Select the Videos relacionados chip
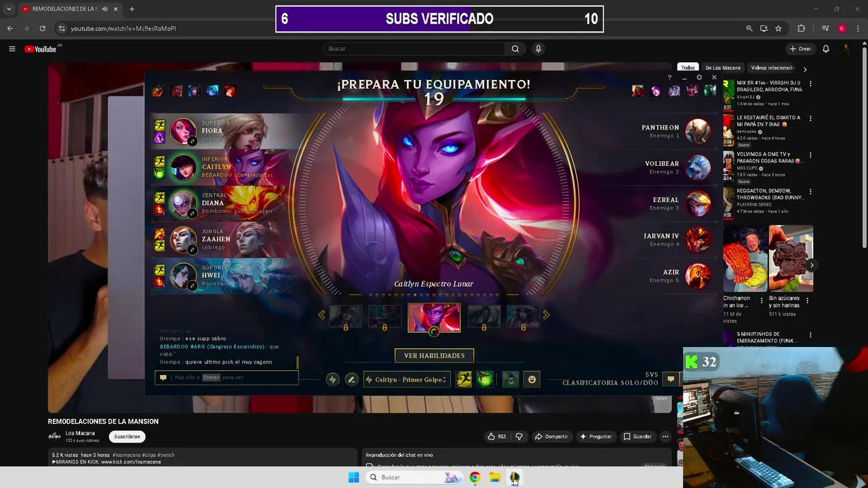 (772, 68)
